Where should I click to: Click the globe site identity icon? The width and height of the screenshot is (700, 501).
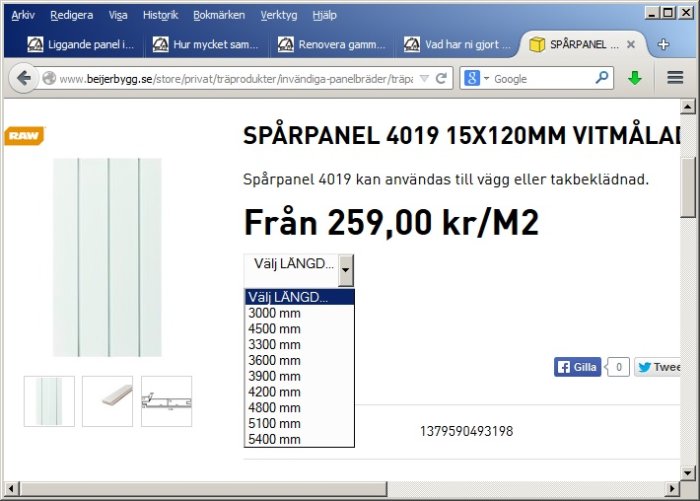tap(49, 79)
